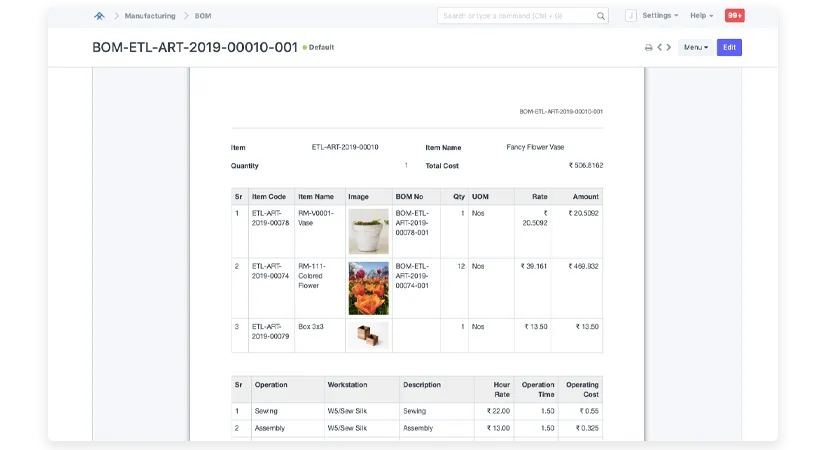
Task: Open the Menu dropdown button
Action: click(695, 48)
